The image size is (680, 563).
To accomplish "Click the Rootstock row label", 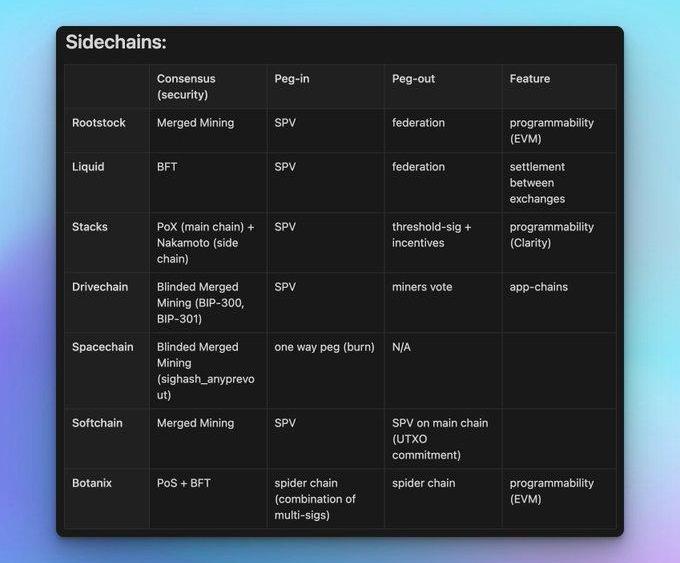I will [x=98, y=123].
